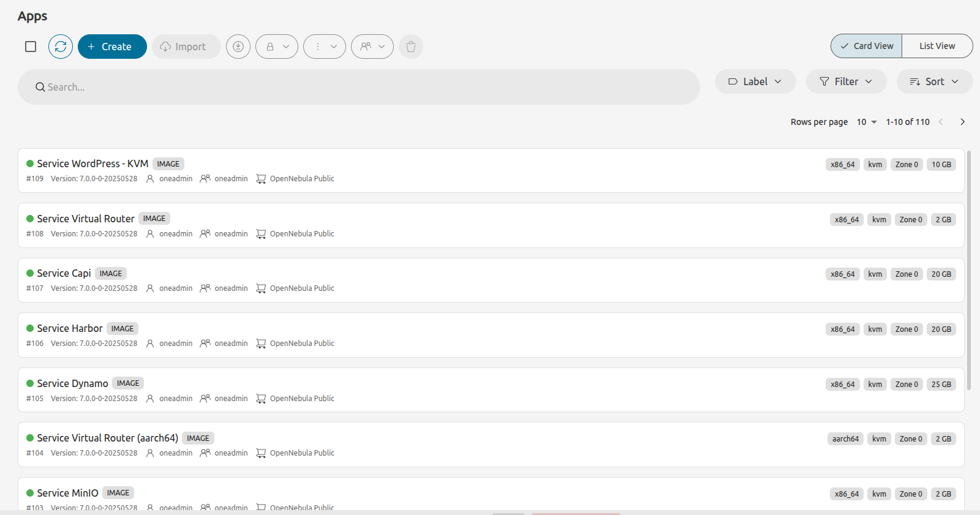This screenshot has width=980, height=515.
Task: Switch to Card View
Action: pyautogui.click(x=866, y=46)
